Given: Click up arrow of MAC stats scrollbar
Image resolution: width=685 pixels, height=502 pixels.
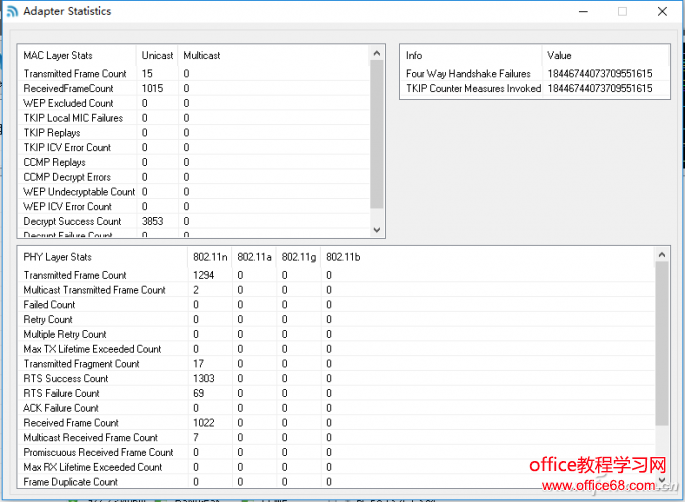Looking at the screenshot, I should tap(377, 53).
